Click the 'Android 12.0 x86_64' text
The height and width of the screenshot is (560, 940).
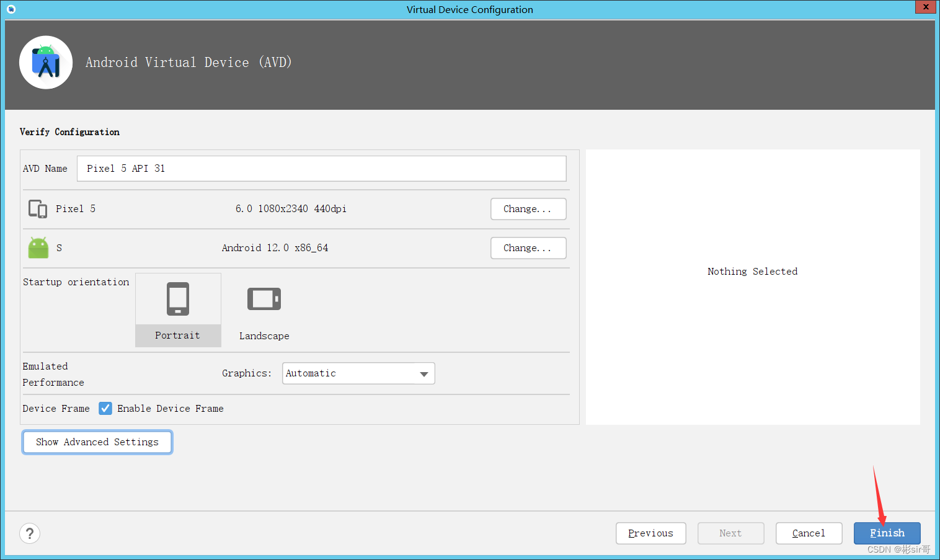pos(275,248)
